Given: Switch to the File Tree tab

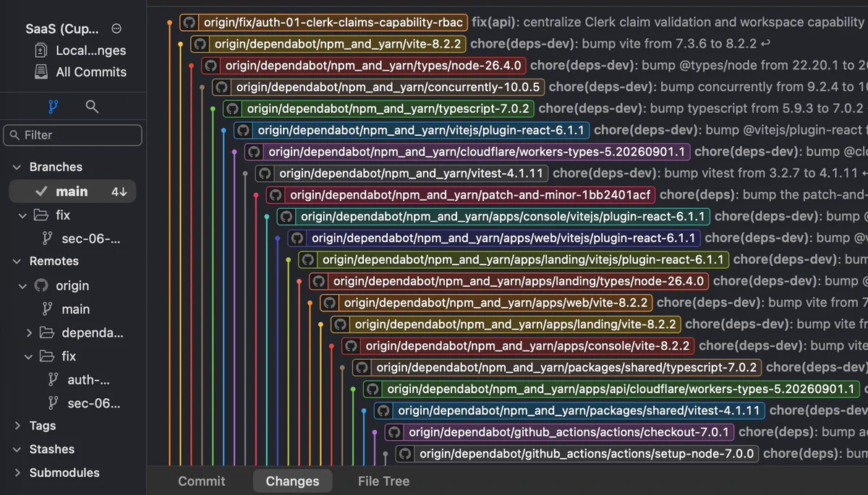Looking at the screenshot, I should click(x=383, y=481).
